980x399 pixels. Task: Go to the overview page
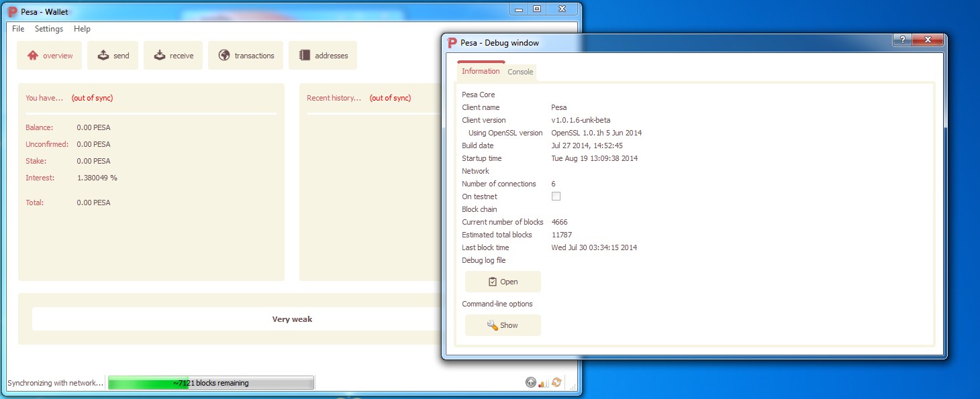[50, 56]
